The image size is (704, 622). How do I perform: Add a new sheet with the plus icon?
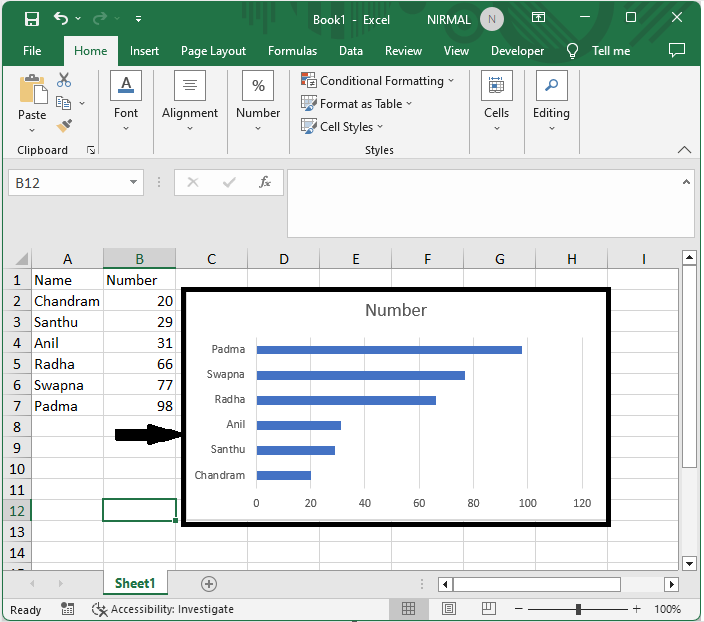209,583
